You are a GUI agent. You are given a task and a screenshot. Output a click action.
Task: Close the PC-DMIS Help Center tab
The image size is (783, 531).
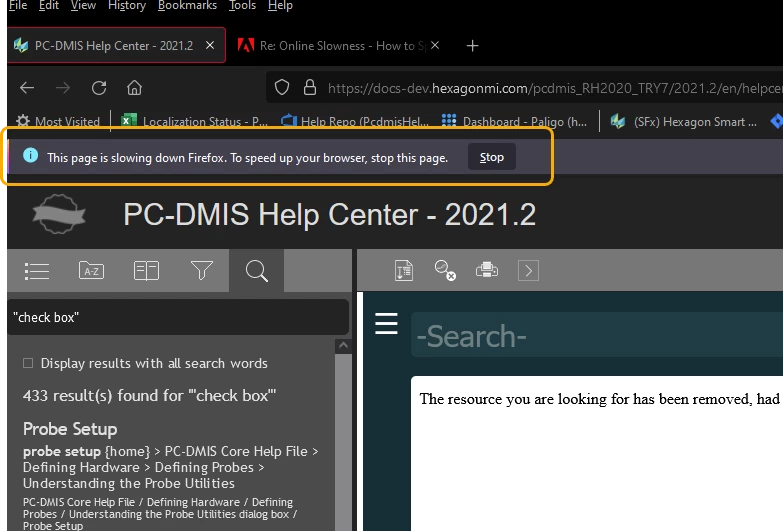click(210, 45)
